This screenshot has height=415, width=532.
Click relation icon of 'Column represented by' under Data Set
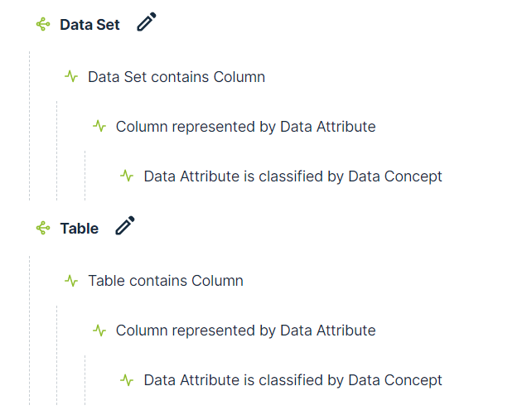tap(99, 127)
